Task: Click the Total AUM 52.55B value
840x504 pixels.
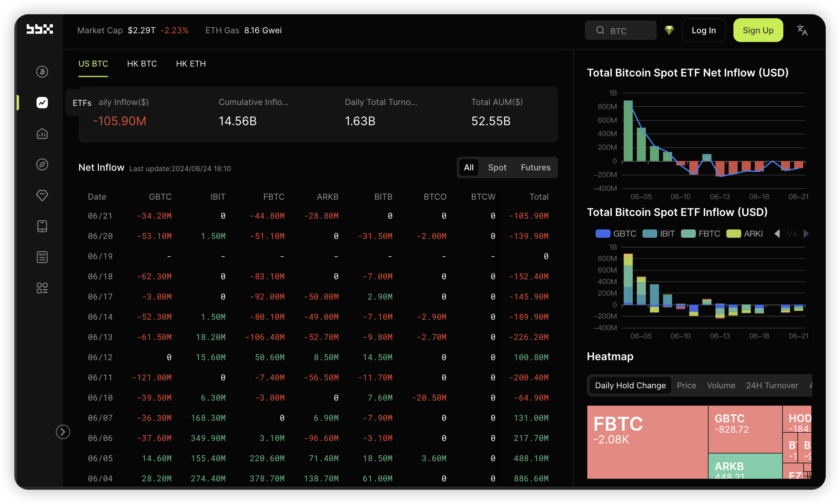Action: (491, 121)
